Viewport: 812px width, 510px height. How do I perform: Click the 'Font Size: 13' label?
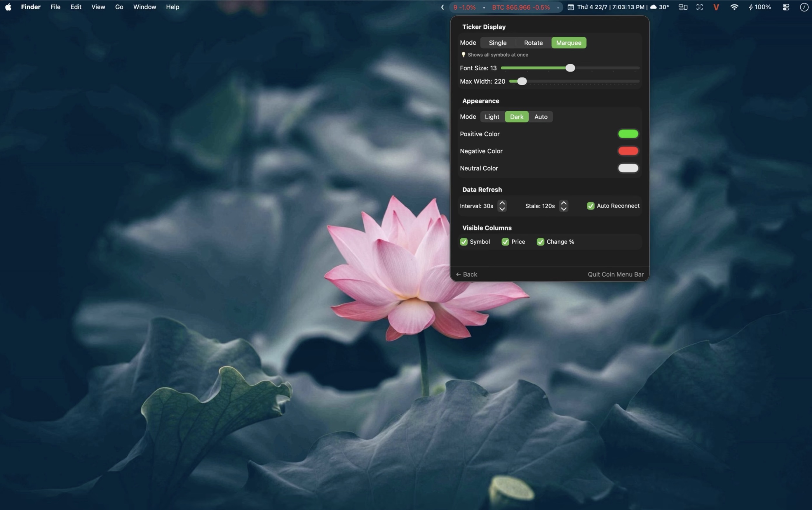tap(478, 68)
